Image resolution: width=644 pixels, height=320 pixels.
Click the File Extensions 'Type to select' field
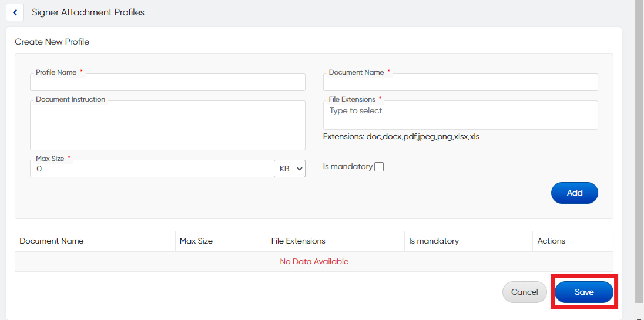coord(460,114)
